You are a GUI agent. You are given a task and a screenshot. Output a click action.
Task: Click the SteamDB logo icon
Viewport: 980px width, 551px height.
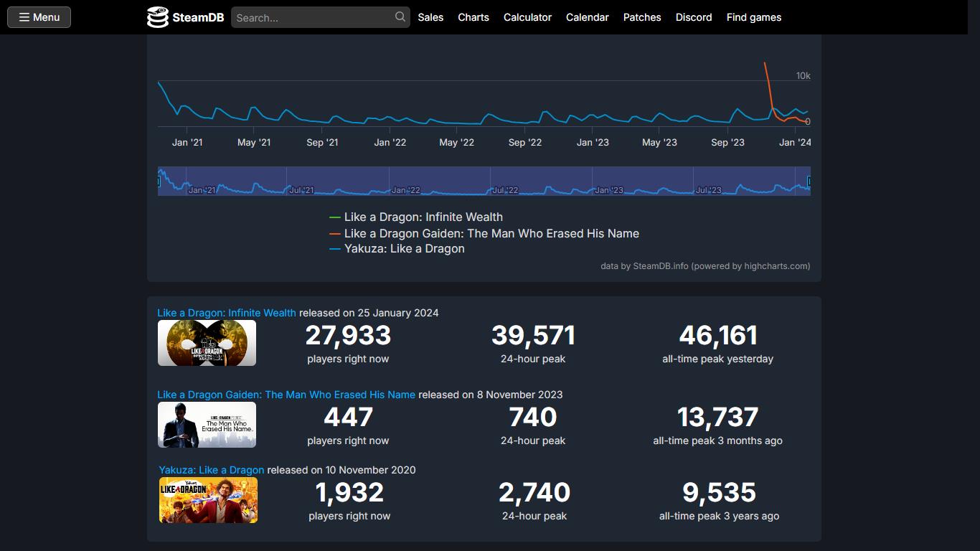click(158, 17)
